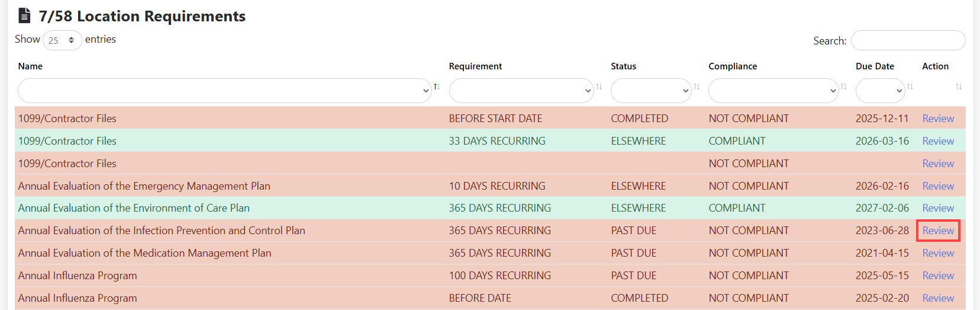This screenshot has width=980, height=310.
Task: Review Annual Evaluation of Medication Management Plan
Action: point(938,253)
